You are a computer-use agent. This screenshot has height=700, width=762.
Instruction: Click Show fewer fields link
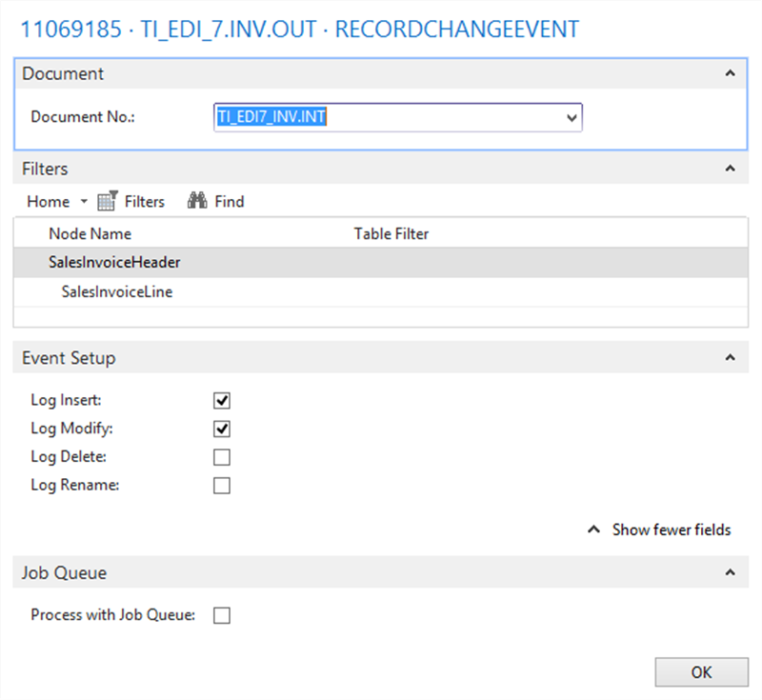click(659, 530)
